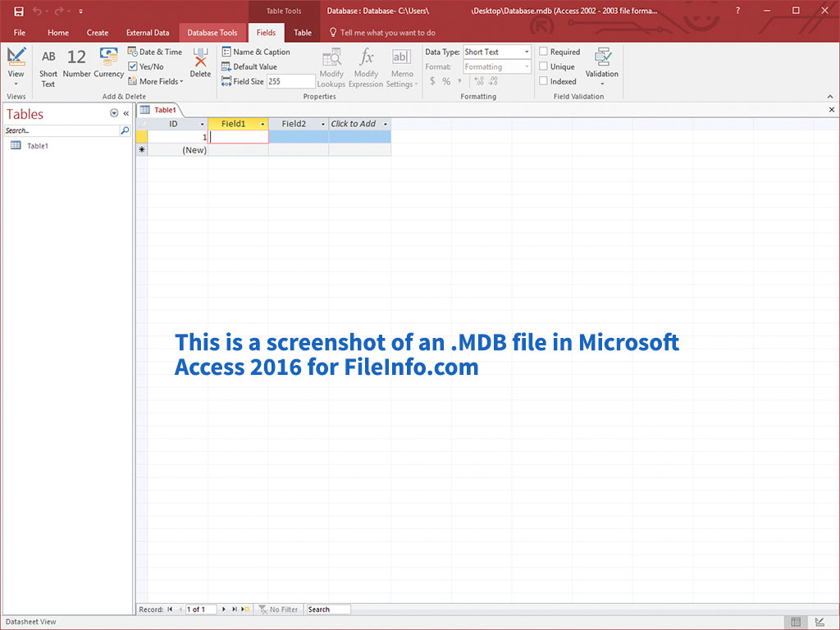This screenshot has height=630, width=840.
Task: Open the Field1 column dropdown arrow
Action: pos(262,125)
